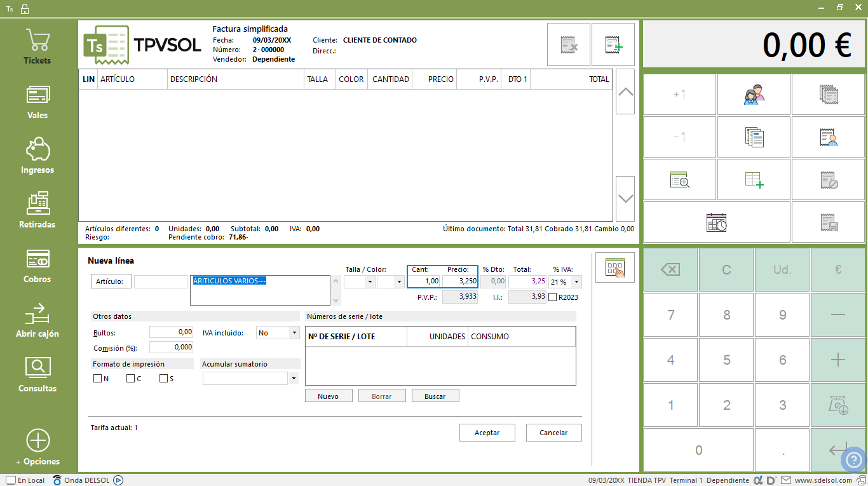
Task: Click the Artículo button
Action: coord(111,281)
